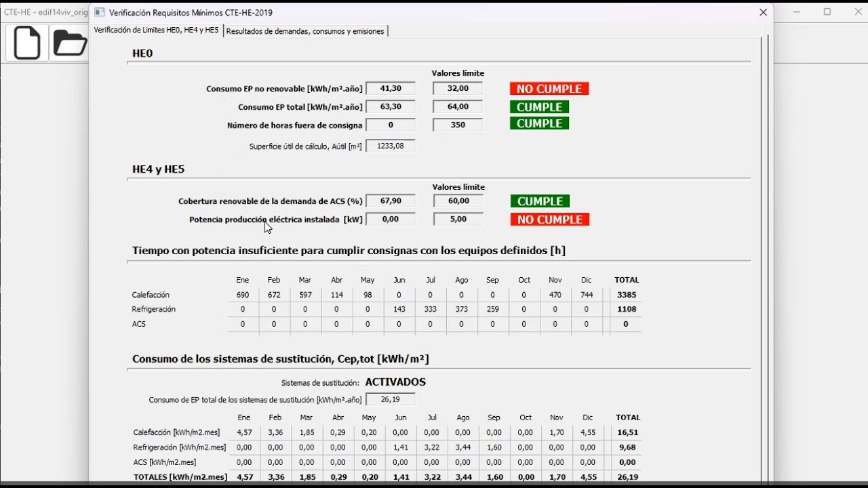Click sistemas de sustitución consumption field 26,19
The image size is (868, 488).
(391, 399)
